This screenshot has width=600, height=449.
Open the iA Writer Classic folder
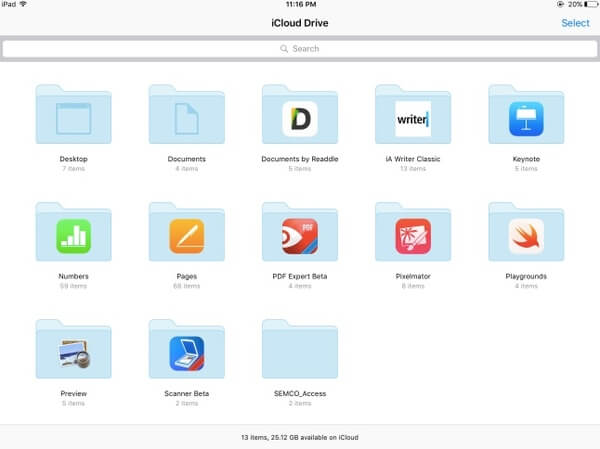pos(413,114)
